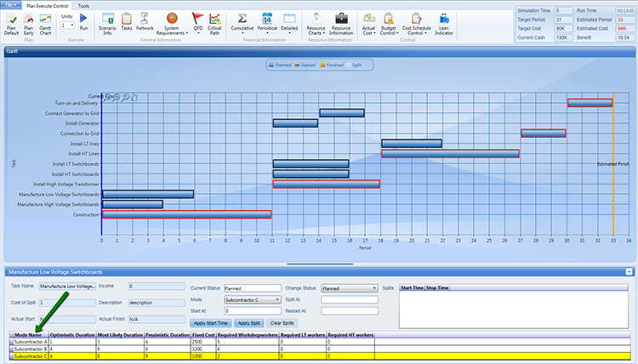The height and width of the screenshot is (364, 638).
Task: Click the Start Time column header in Splits
Action: 413,287
